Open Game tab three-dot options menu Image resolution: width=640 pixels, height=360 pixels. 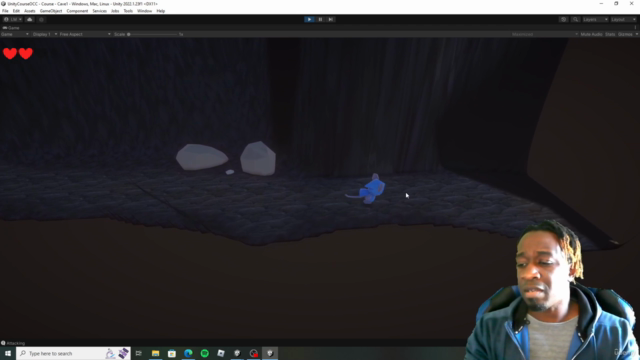click(636, 28)
